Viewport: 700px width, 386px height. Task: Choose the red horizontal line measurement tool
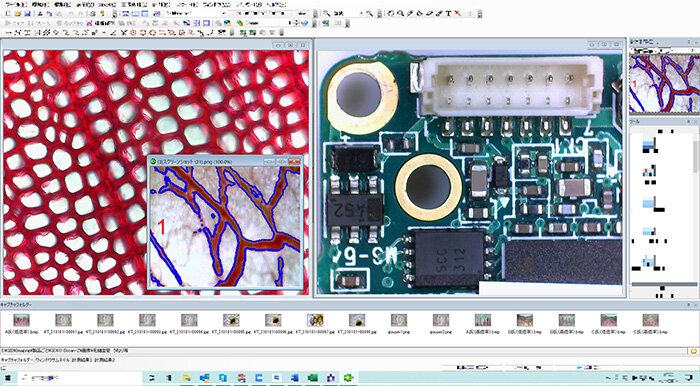8,32
